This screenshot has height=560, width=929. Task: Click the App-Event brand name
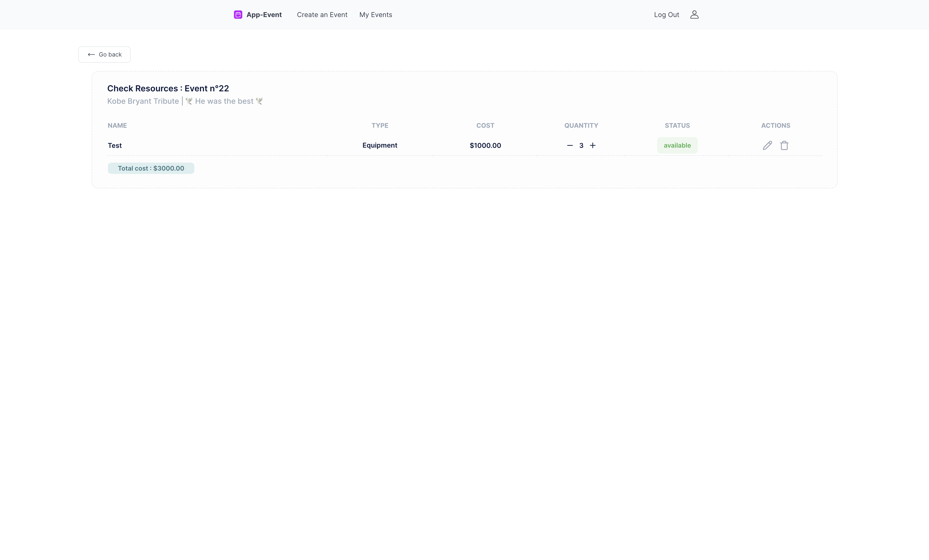point(264,15)
